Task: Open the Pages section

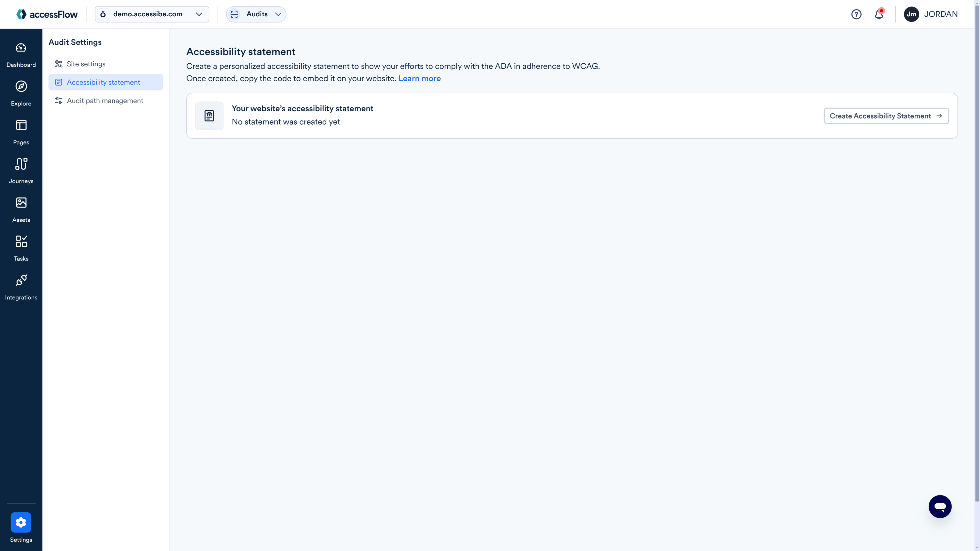Action: coord(21,132)
